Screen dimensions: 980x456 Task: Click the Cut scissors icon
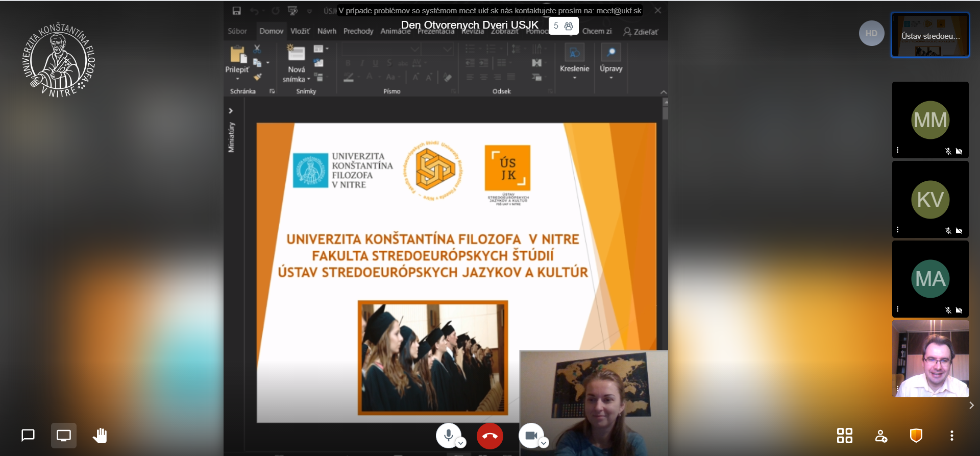pos(257,49)
